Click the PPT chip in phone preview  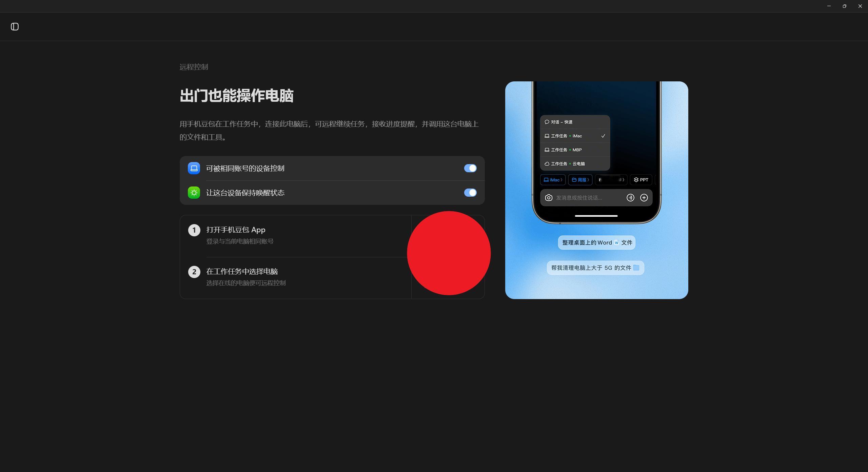coord(641,180)
